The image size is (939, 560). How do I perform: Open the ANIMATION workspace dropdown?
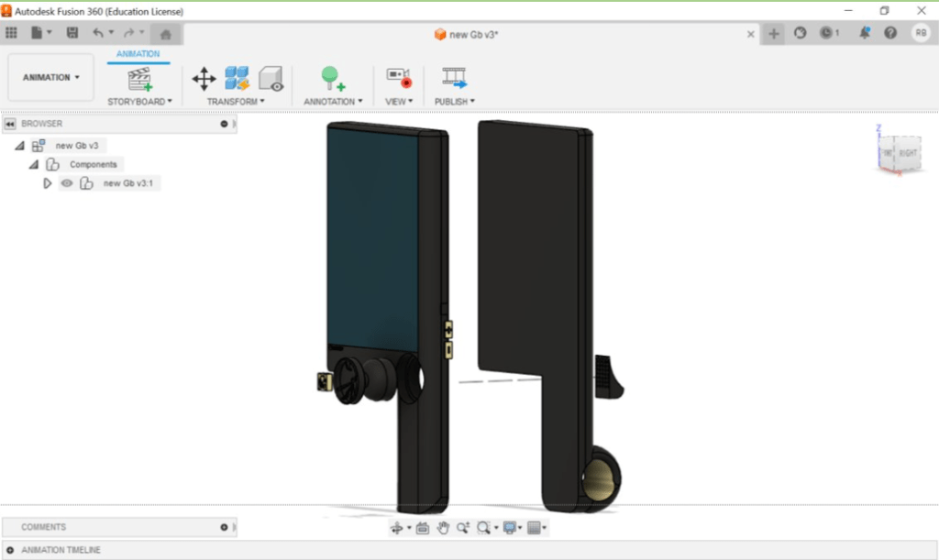click(x=51, y=78)
